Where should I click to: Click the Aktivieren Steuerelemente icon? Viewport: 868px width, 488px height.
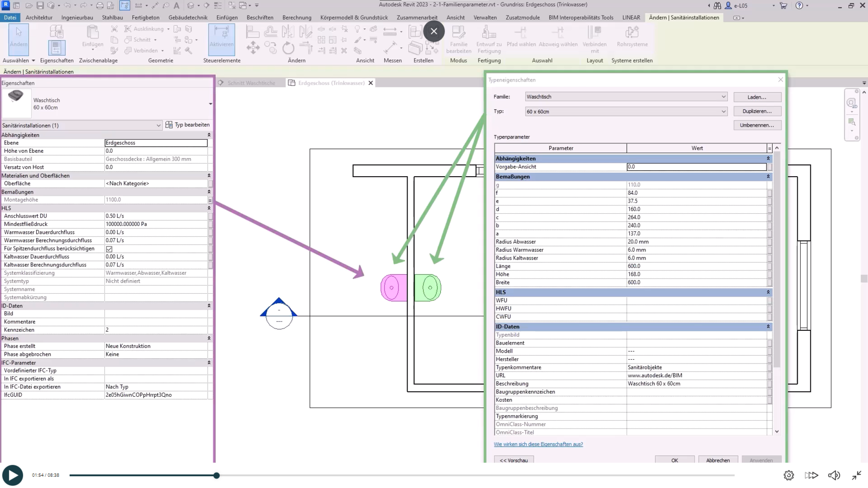click(x=221, y=38)
